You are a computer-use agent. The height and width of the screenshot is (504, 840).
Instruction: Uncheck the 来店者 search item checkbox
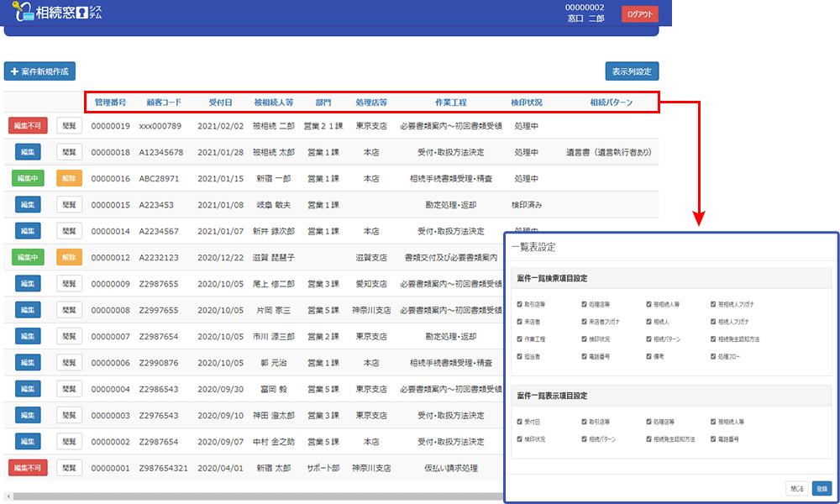[x=521, y=322]
